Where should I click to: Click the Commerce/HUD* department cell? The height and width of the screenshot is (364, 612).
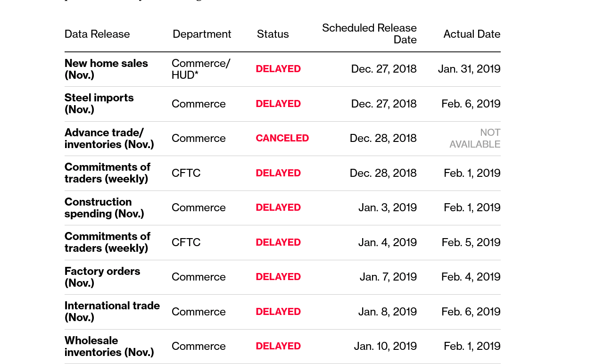pyautogui.click(x=201, y=69)
